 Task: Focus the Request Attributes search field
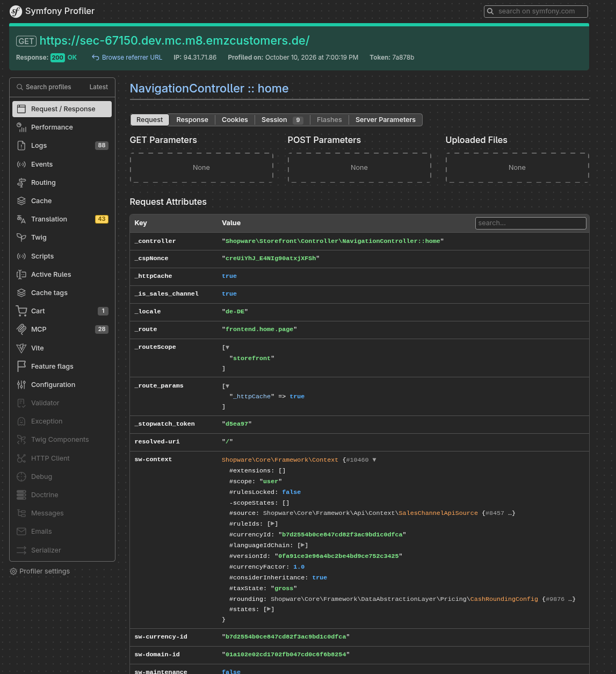[x=531, y=223]
